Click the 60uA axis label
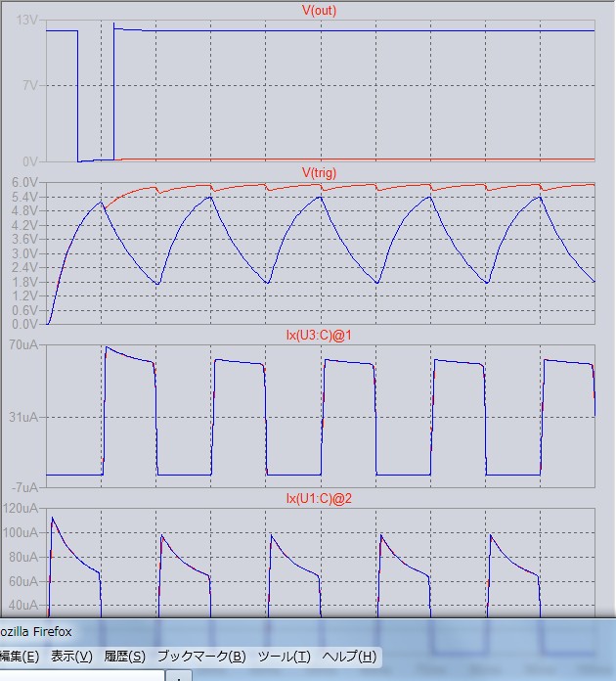Viewport: 616px width, 681px height. click(x=23, y=581)
